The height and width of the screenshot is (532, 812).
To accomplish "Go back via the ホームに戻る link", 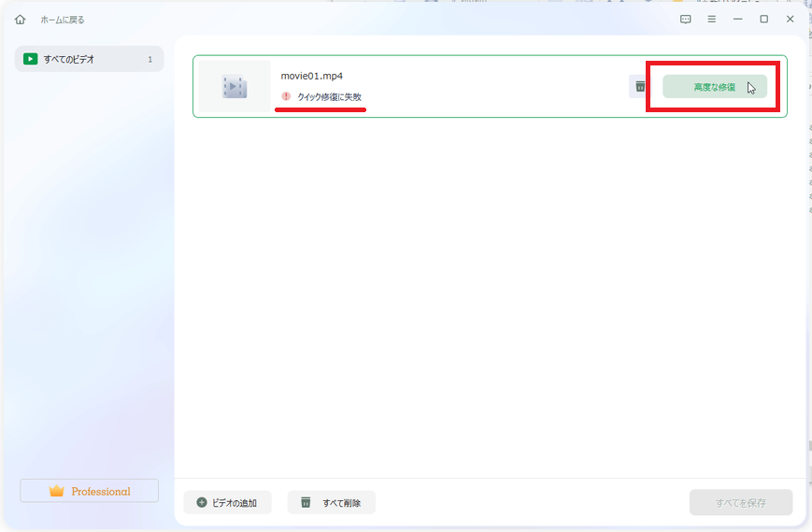I will click(62, 20).
